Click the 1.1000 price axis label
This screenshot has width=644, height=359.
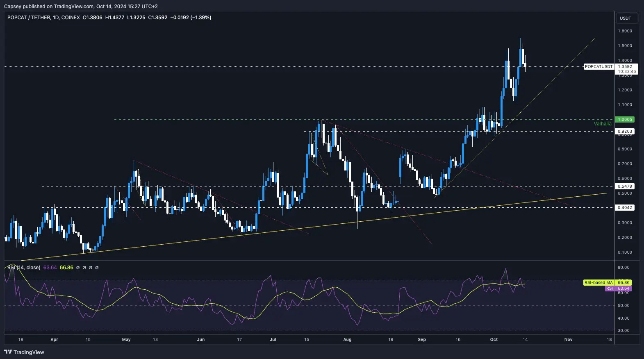tap(625, 105)
